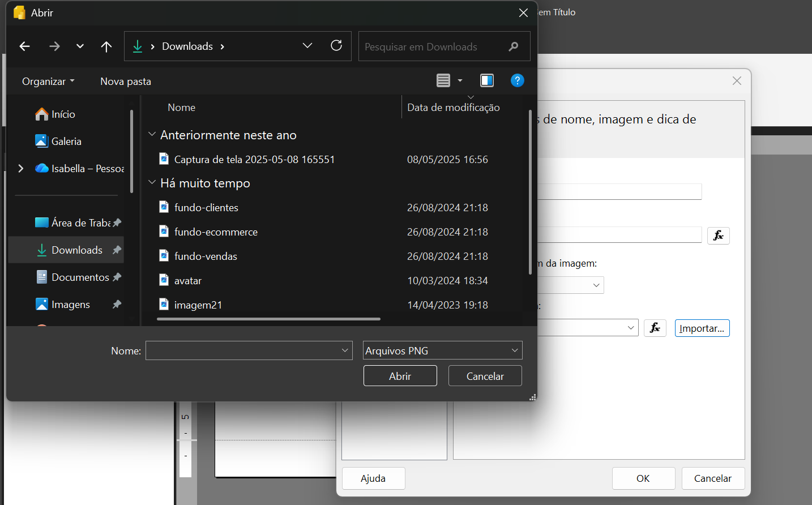Click the fx button beside Importar
The image size is (812, 505).
tap(655, 328)
